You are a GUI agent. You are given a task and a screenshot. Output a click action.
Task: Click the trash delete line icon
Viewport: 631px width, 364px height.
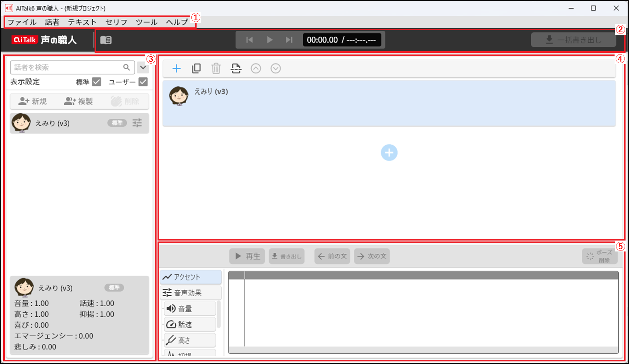pyautogui.click(x=216, y=68)
